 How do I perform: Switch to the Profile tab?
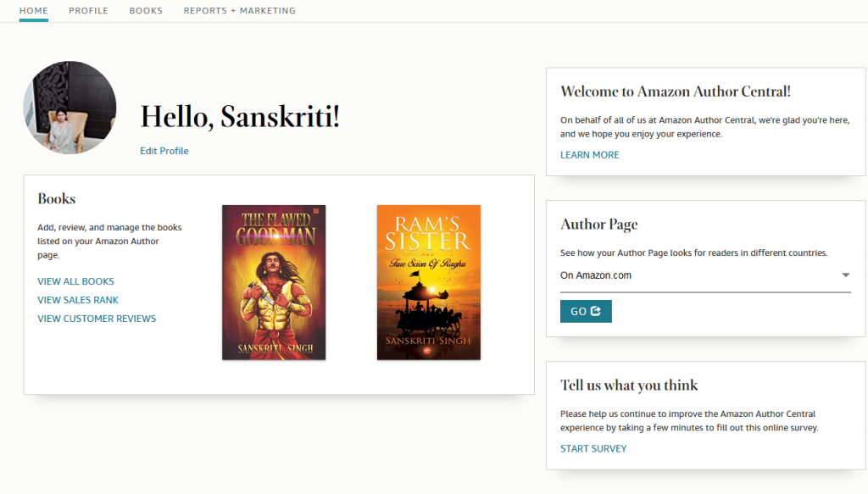[x=88, y=11]
